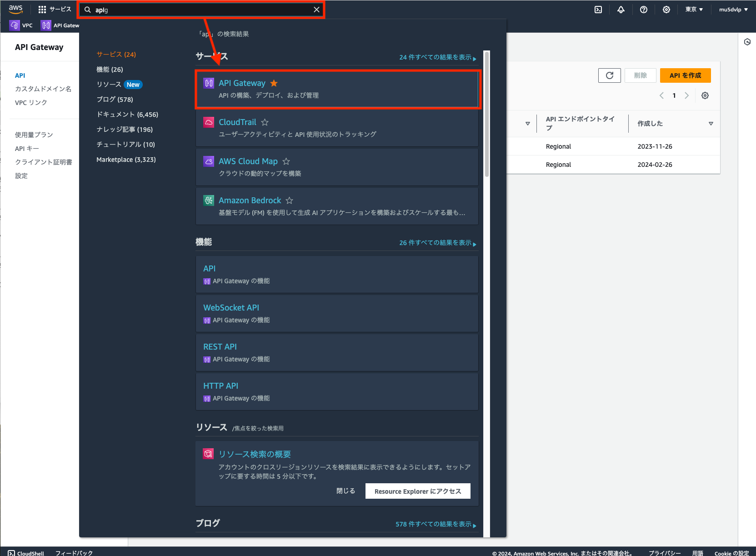Open the help question mark icon
Screen dimensions: 756x556
[x=644, y=10]
